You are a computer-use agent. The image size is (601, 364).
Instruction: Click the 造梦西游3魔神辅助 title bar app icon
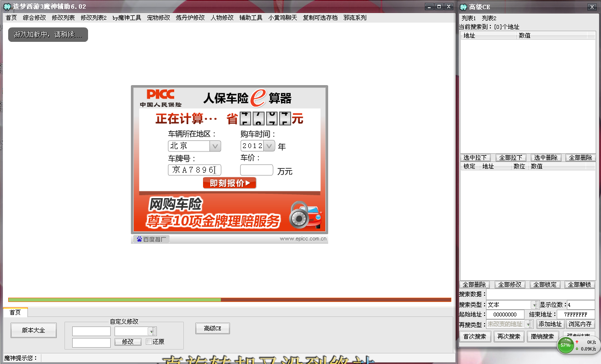pos(7,6)
